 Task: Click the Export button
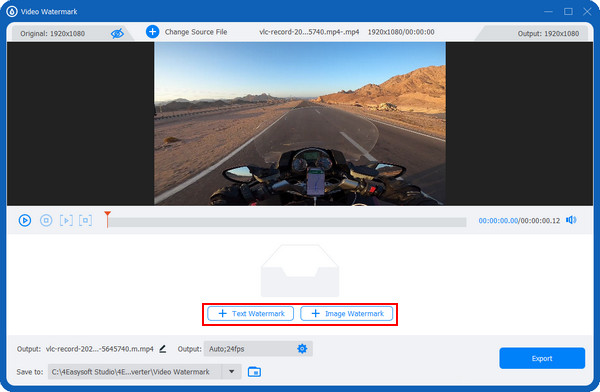[x=542, y=358]
